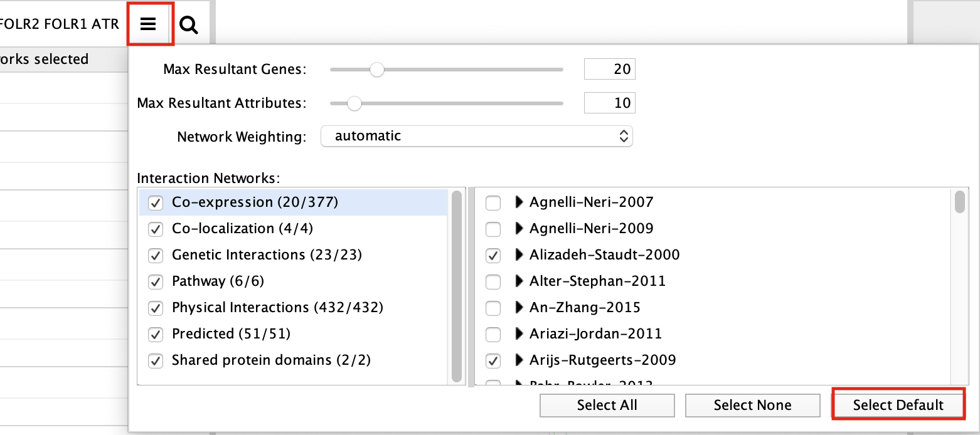Select the Genetic Interactions network group
The width and height of the screenshot is (980, 435).
click(267, 255)
